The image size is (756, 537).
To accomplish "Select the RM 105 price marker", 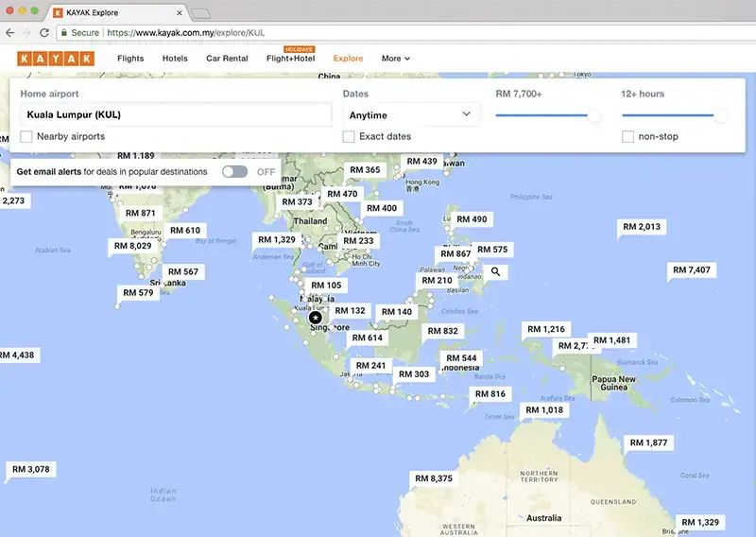I will [326, 286].
